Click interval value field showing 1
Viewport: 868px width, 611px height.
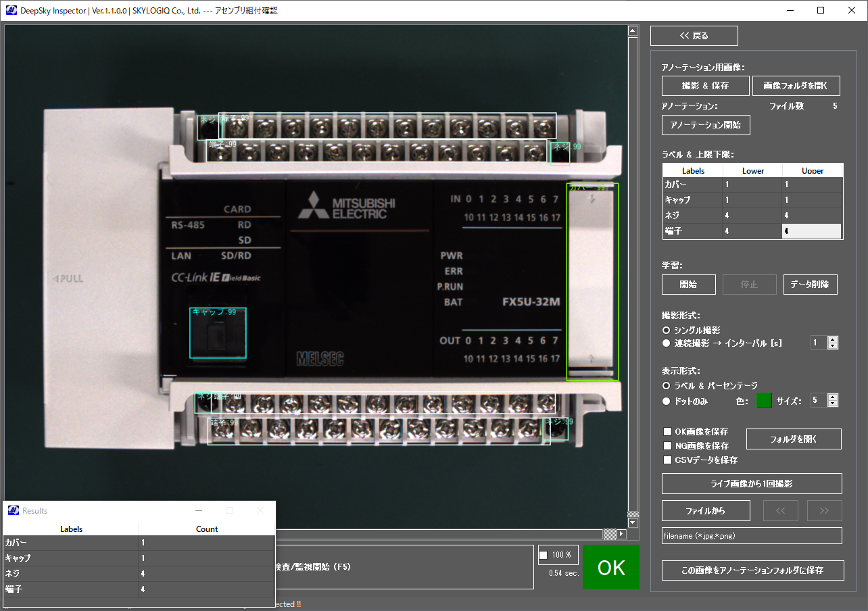coord(819,343)
